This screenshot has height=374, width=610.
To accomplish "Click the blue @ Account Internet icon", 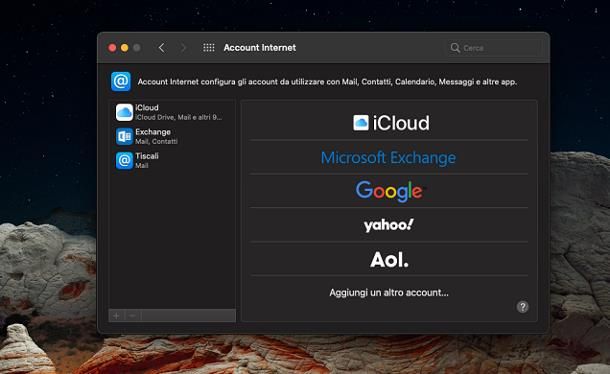I will [x=121, y=81].
